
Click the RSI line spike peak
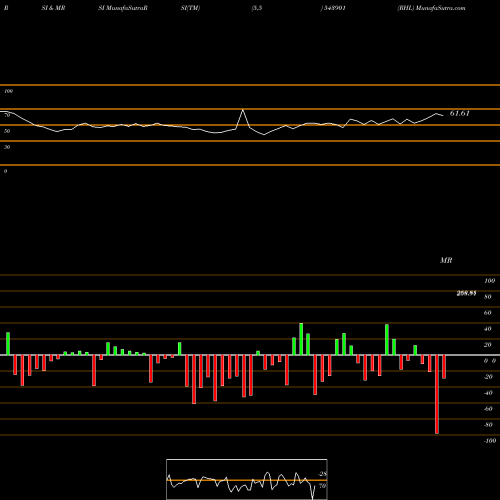[243, 110]
